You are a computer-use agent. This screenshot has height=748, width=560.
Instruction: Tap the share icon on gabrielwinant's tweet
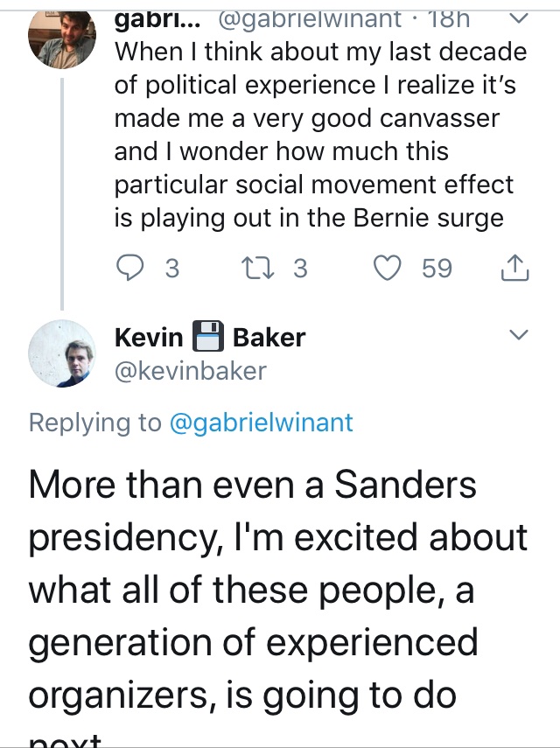(515, 268)
